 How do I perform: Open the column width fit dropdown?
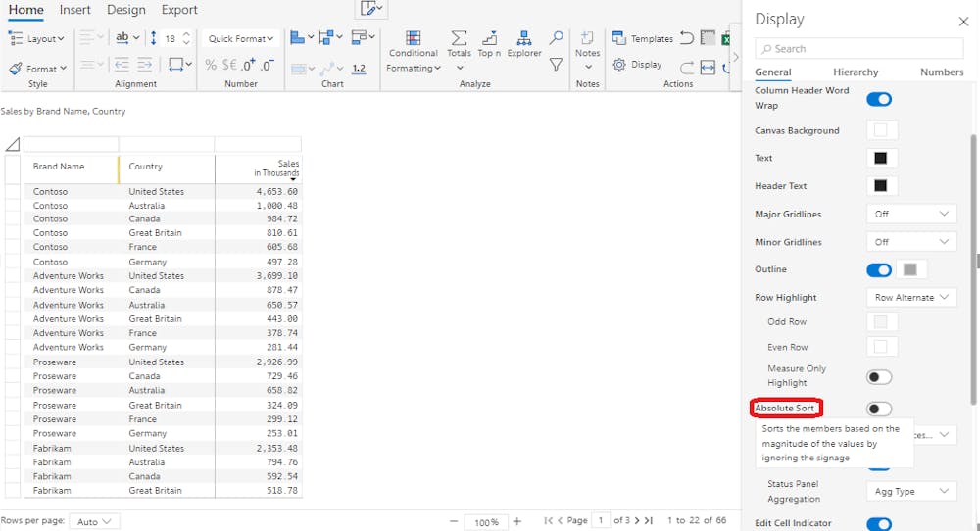pos(180,65)
